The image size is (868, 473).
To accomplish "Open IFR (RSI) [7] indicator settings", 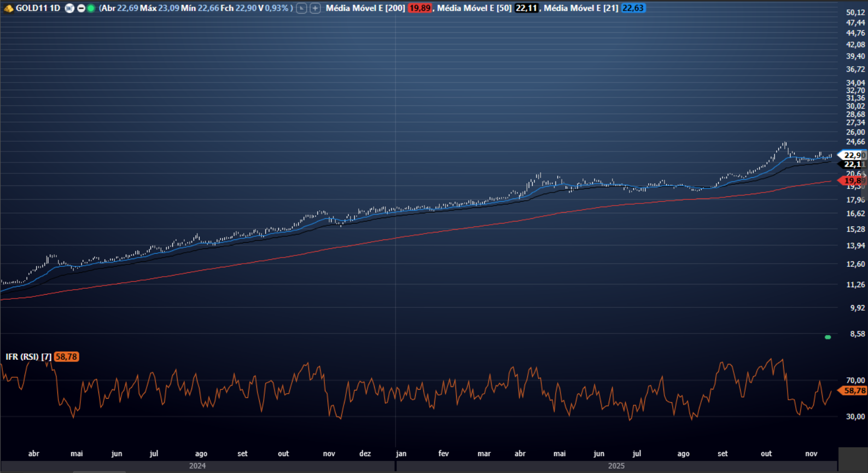I will (28, 357).
